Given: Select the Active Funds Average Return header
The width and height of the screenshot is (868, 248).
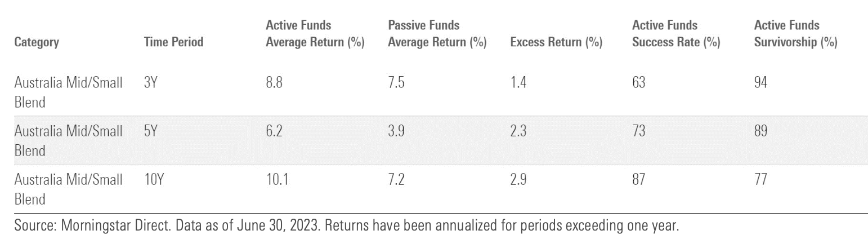Looking at the screenshot, I should 315,34.
